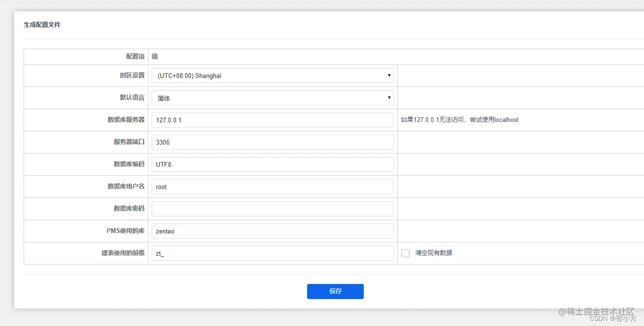
Task: Click the hint text about trying localhost
Action: (x=460, y=120)
